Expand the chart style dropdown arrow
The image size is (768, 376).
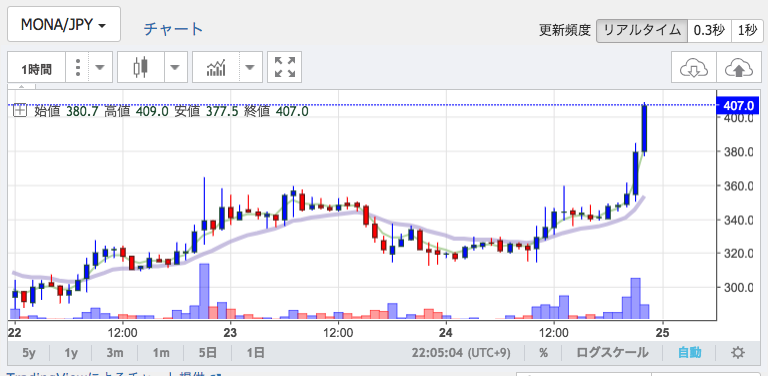(x=175, y=67)
